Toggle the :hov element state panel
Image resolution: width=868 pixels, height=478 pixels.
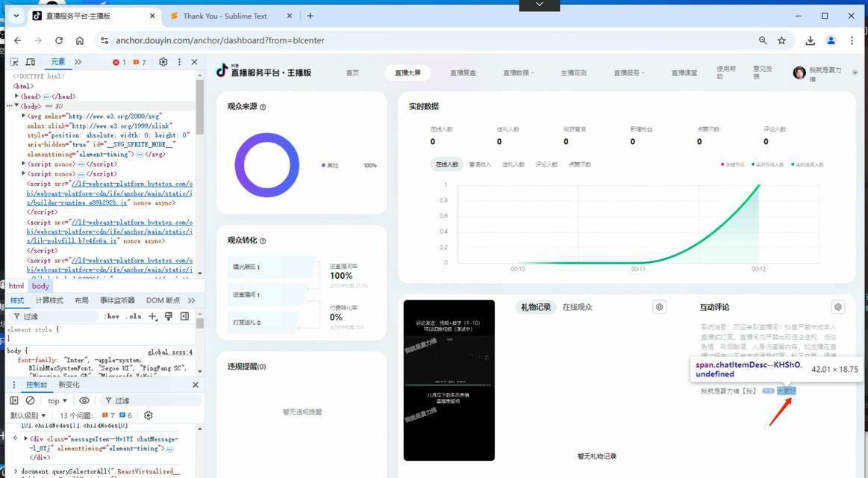tap(112, 316)
